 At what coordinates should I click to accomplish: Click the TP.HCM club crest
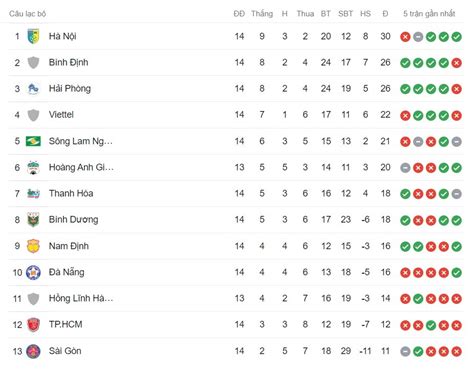pos(33,325)
